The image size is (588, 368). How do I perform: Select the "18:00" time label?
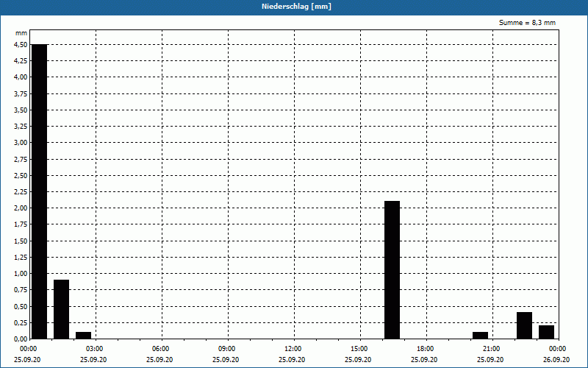click(x=425, y=349)
